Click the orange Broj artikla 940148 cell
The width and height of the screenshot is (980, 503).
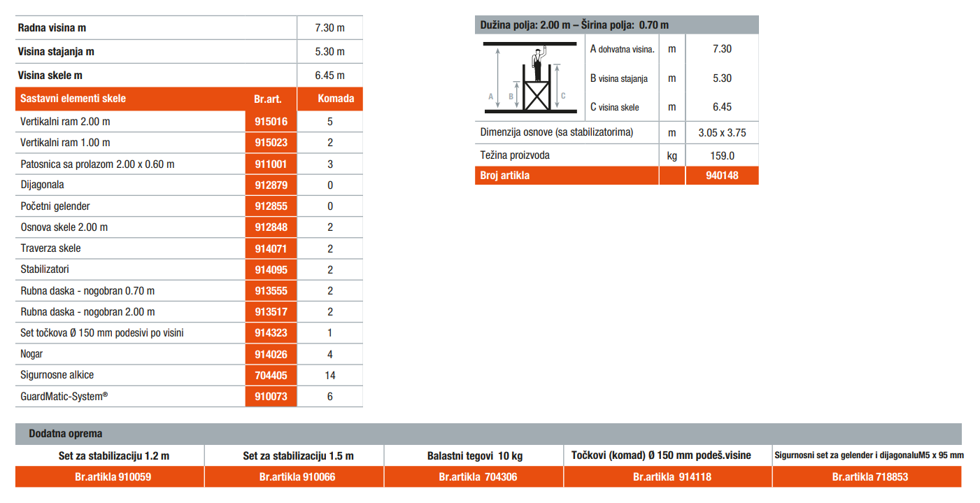tap(722, 176)
